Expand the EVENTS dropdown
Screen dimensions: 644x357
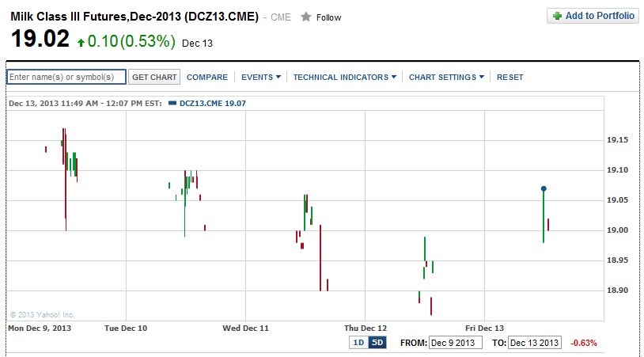(x=261, y=78)
